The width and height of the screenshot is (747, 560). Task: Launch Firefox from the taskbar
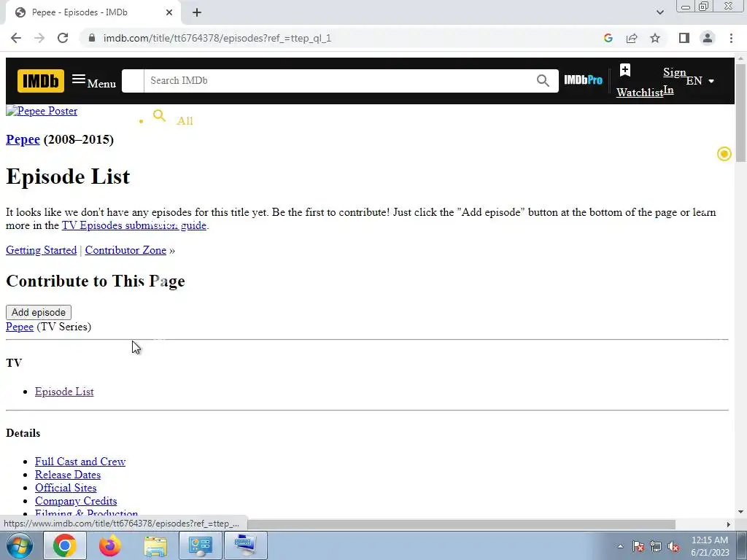pos(110,545)
